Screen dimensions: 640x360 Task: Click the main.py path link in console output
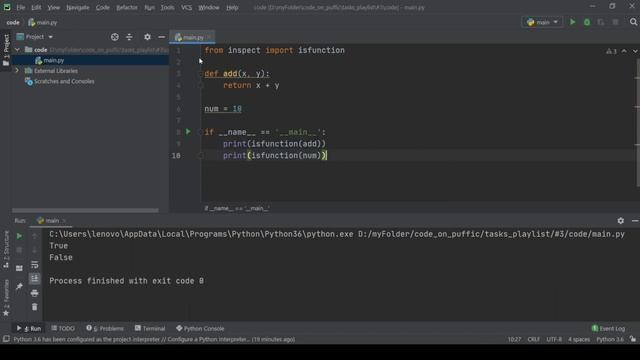(x=491, y=234)
